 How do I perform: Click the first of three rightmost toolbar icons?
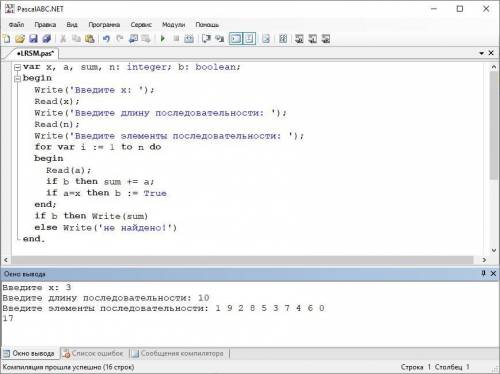pyautogui.click(x=299, y=39)
